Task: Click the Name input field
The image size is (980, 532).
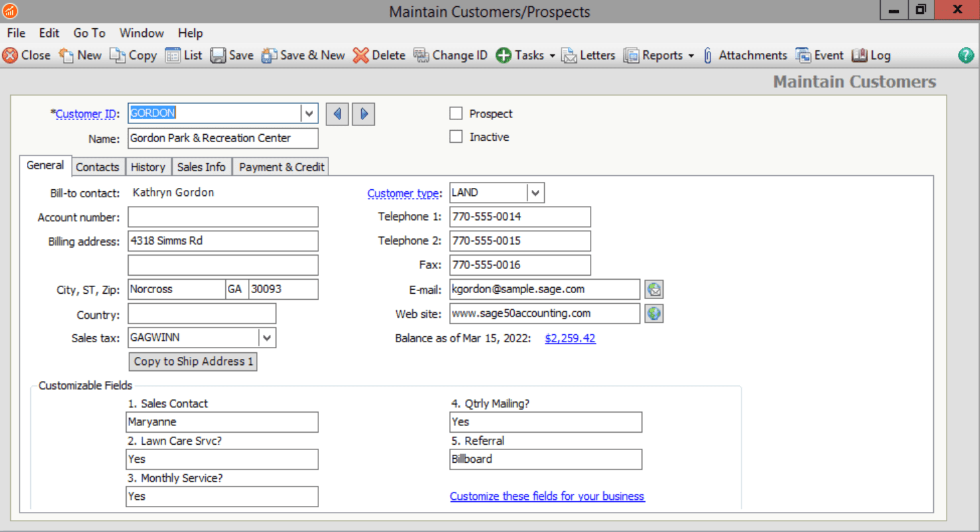Action: pyautogui.click(x=223, y=138)
